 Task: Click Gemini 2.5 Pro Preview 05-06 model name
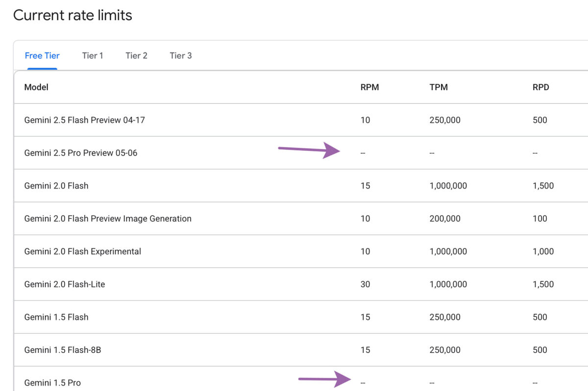(80, 153)
